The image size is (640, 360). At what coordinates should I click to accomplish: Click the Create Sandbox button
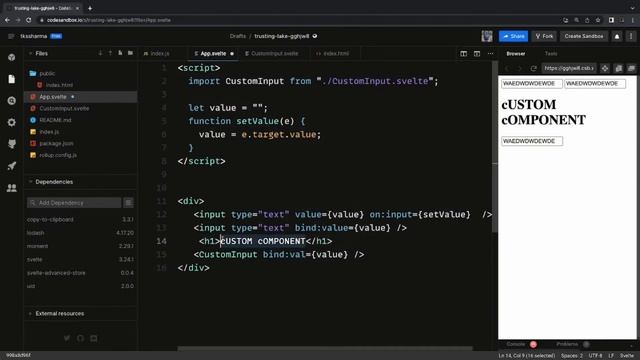tap(584, 36)
